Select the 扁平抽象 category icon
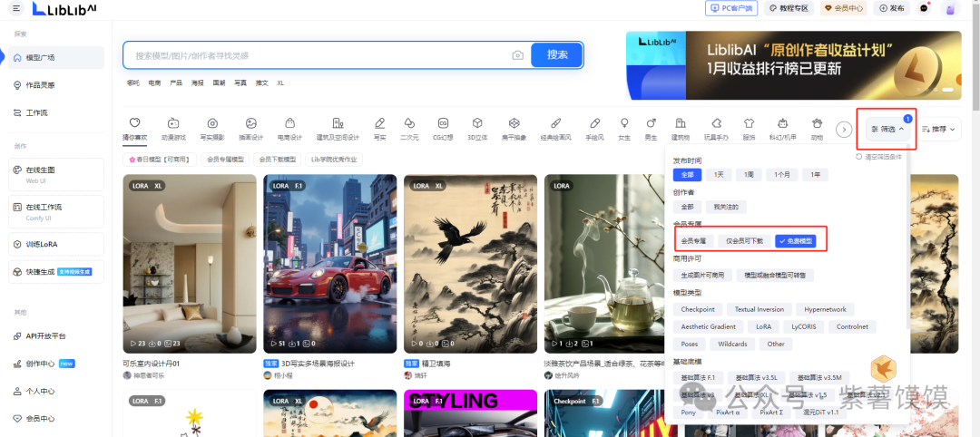 click(x=514, y=123)
